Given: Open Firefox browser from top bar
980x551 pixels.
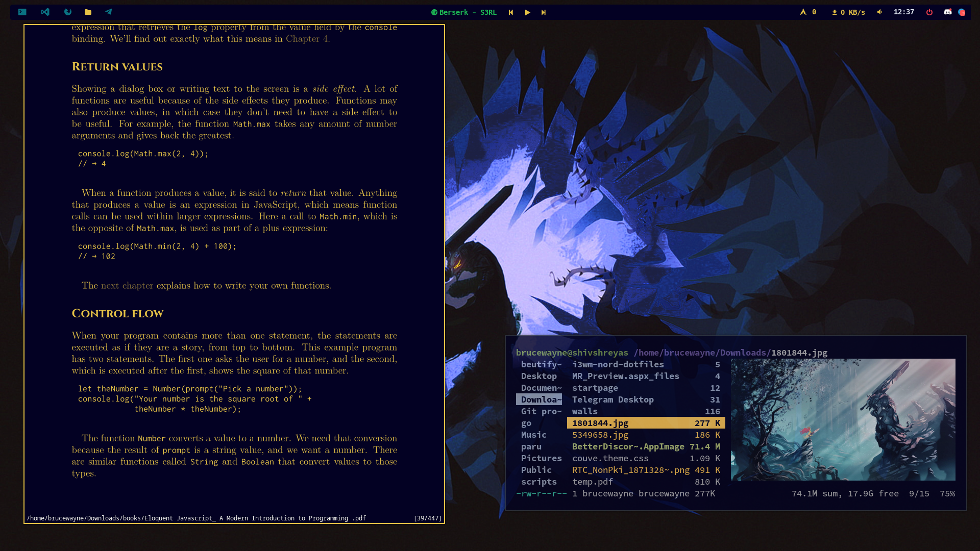Looking at the screenshot, I should pos(67,12).
